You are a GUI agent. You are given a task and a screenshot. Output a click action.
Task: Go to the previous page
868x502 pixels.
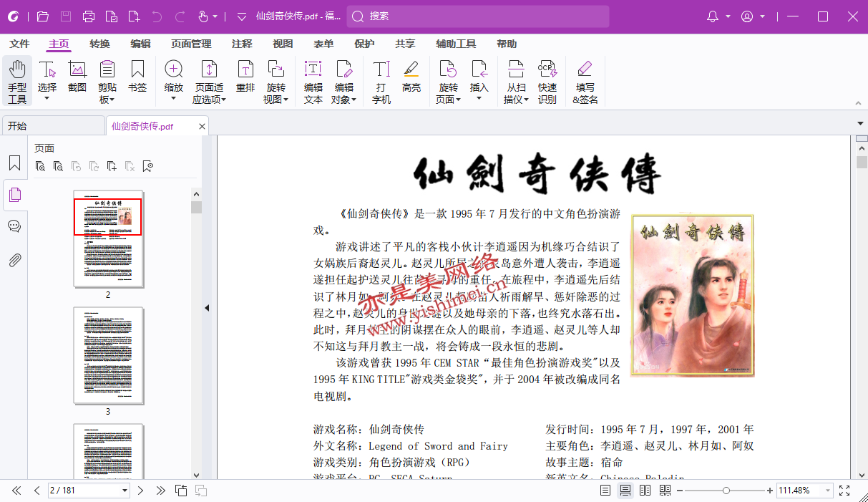point(36,491)
